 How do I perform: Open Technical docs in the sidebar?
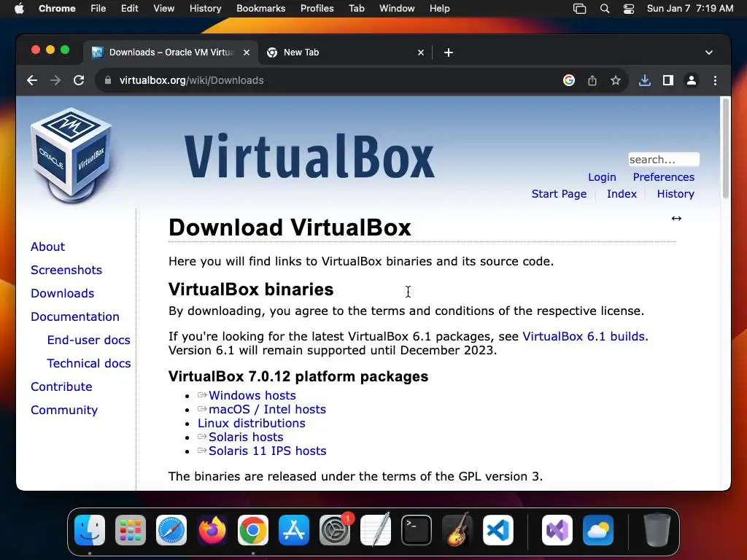point(88,363)
